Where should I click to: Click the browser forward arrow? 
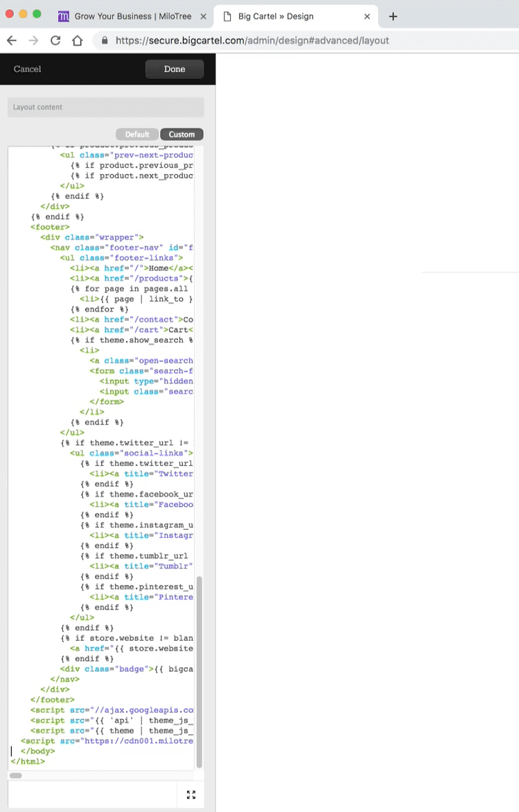click(33, 40)
